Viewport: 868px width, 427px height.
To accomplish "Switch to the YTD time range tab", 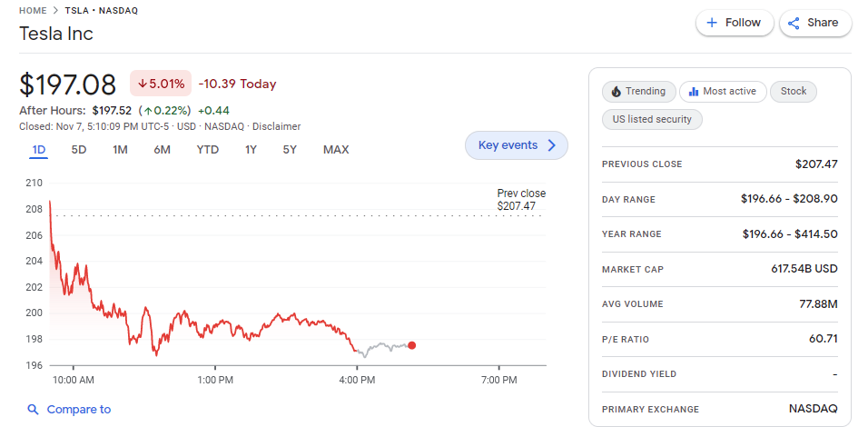I will click(x=208, y=150).
